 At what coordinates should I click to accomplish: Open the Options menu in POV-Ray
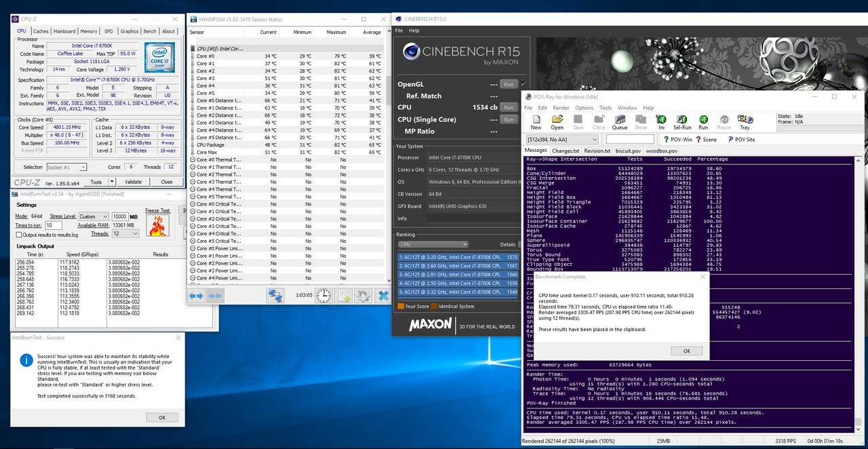pyautogui.click(x=584, y=108)
